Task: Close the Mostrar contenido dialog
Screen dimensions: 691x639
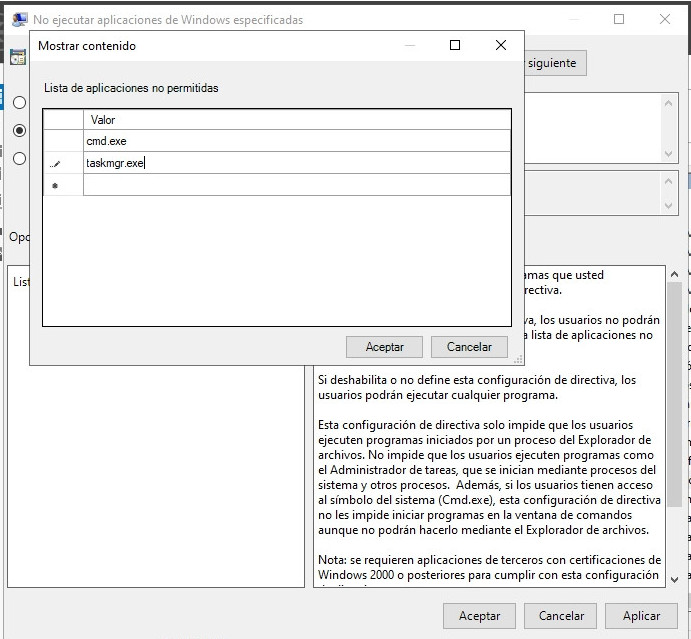Action: (501, 45)
